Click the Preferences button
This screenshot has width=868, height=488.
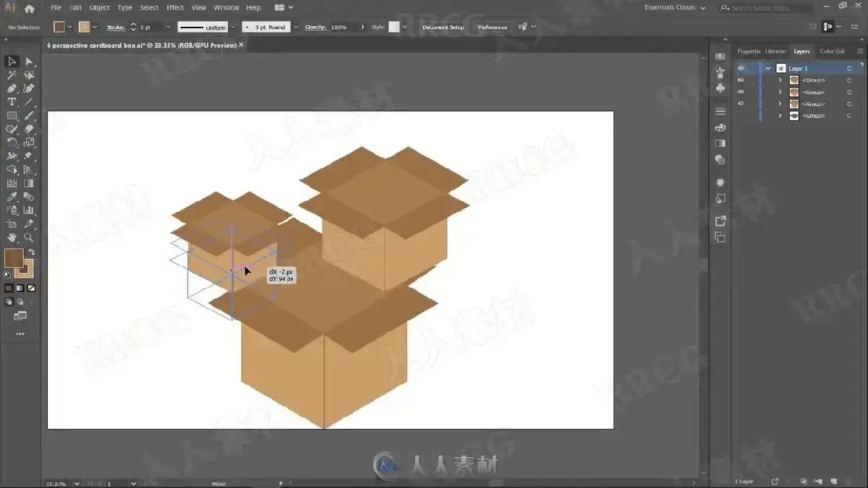(x=493, y=27)
